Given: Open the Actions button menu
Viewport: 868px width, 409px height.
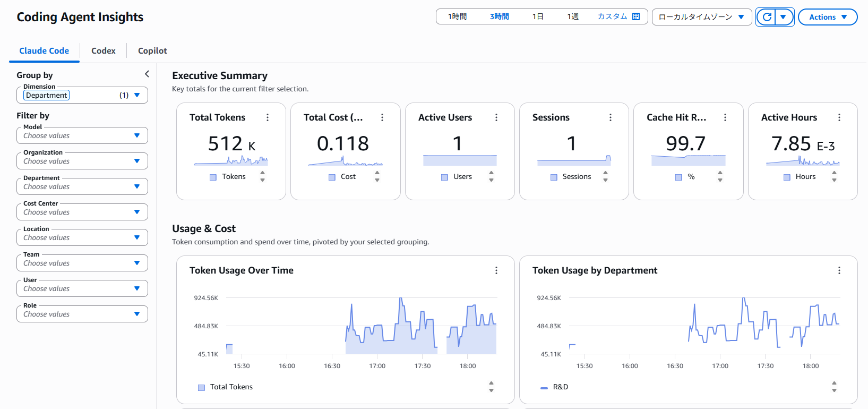Looking at the screenshot, I should pos(827,17).
